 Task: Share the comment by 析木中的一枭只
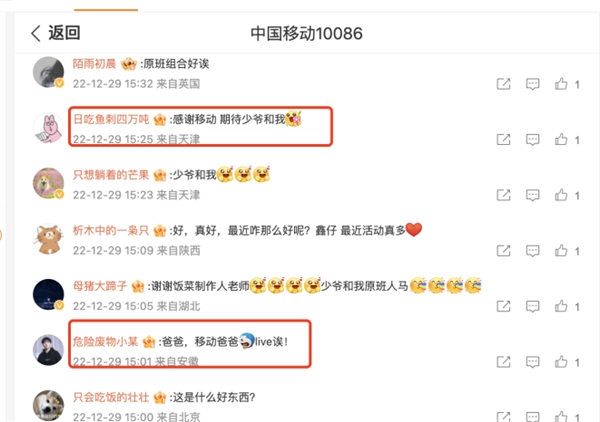(x=503, y=251)
